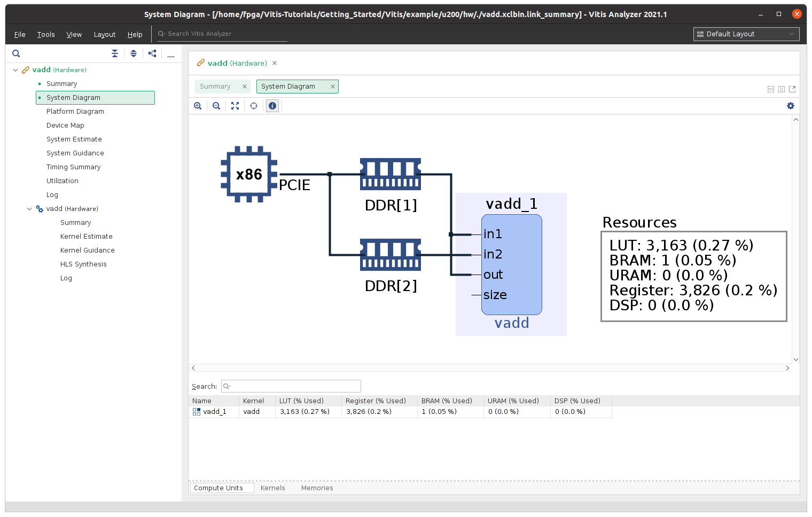
Task: Click the vadd (Hardware) document tab
Action: (237, 63)
